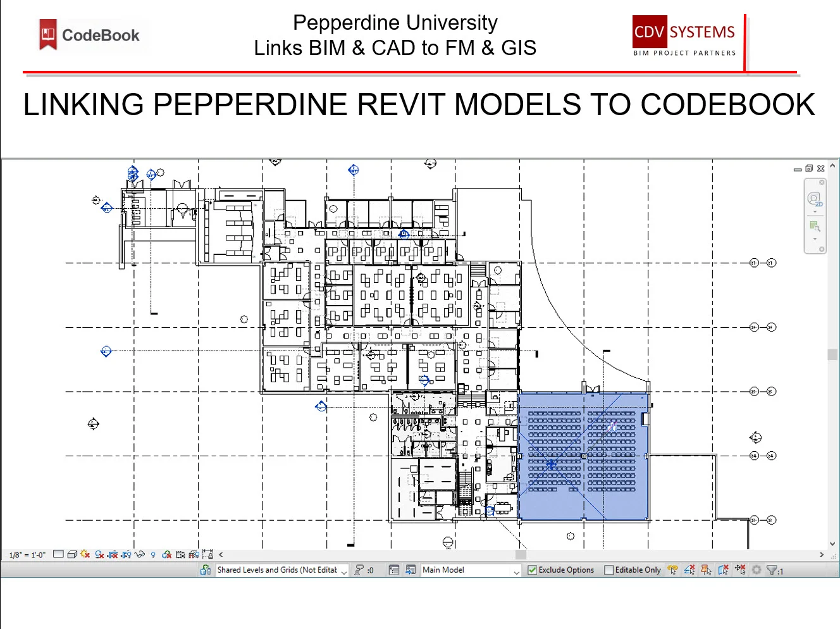Select the blue highlighted auditorium room
Screen dimensions: 840x629
tap(583, 457)
